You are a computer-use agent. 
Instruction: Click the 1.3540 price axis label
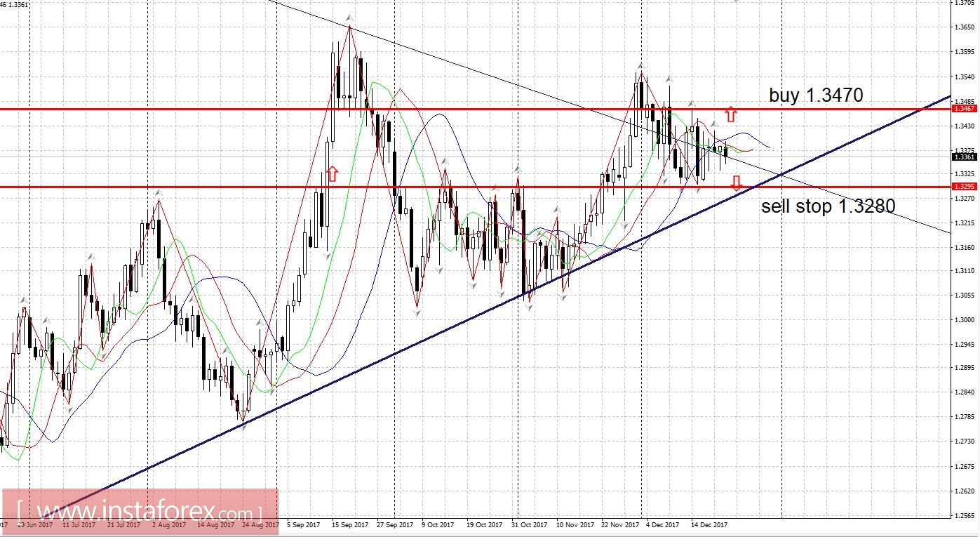tap(965, 77)
